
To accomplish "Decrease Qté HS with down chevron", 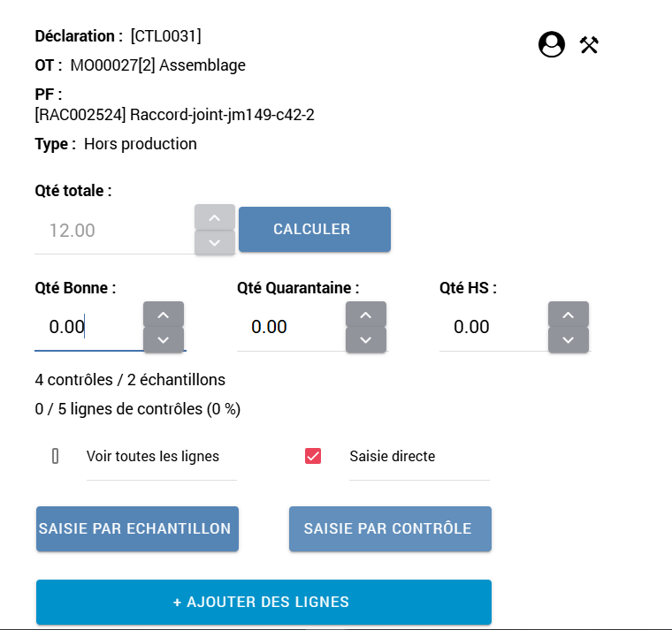I will [x=569, y=340].
